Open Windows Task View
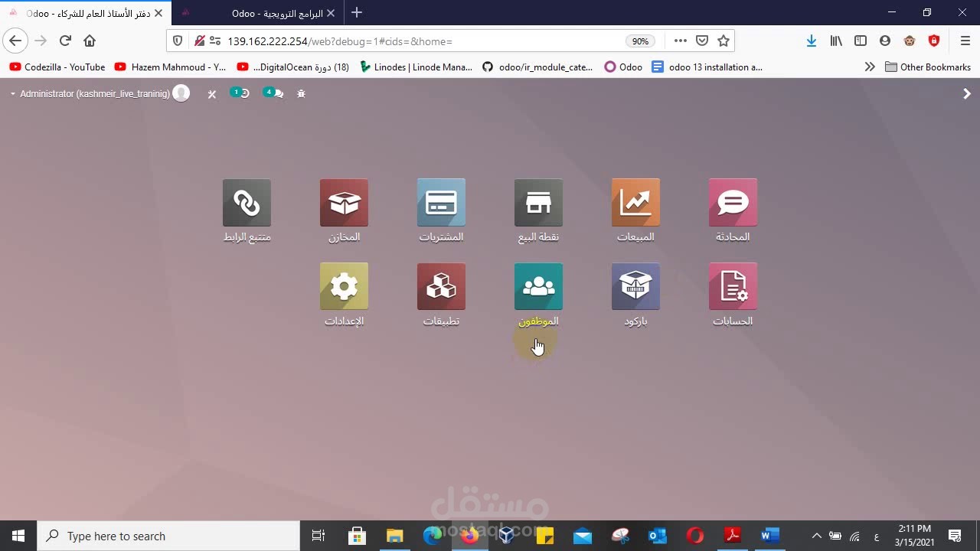The image size is (980, 551). 318,536
